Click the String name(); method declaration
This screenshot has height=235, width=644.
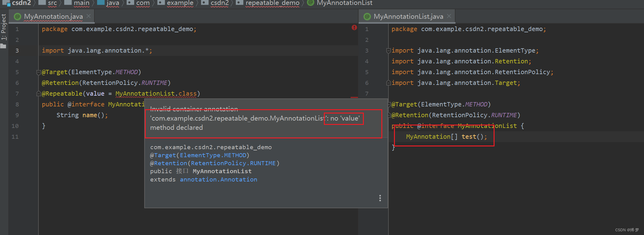(82, 115)
